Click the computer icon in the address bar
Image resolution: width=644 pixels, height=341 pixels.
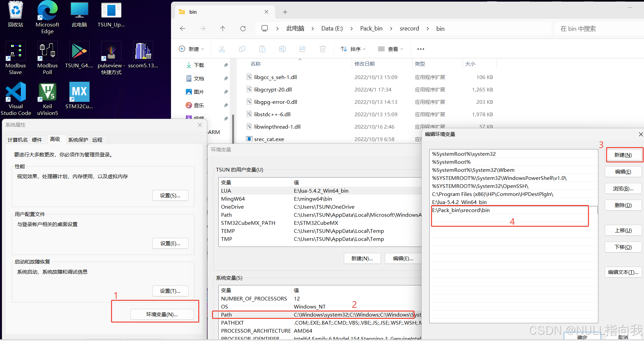click(265, 28)
